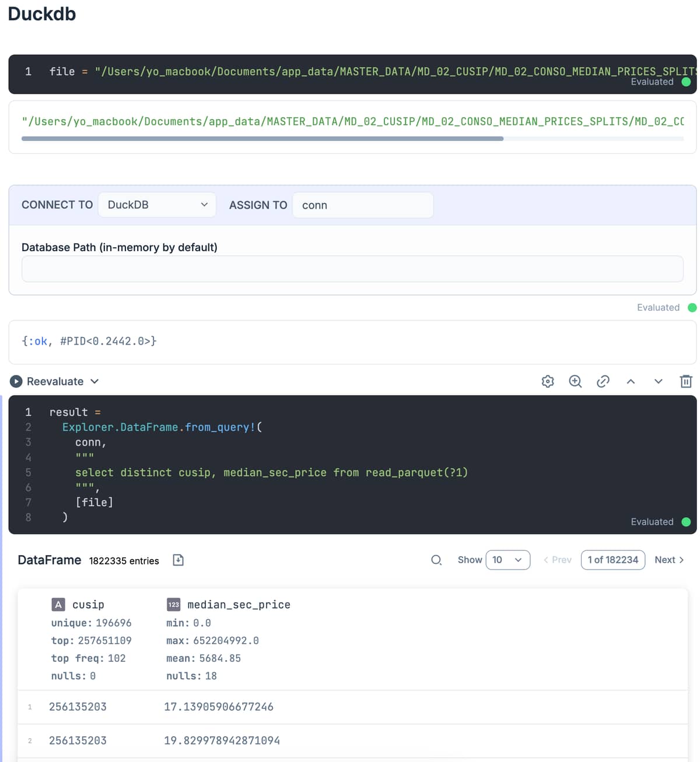Click min: 0.0 summary value

[x=188, y=623]
